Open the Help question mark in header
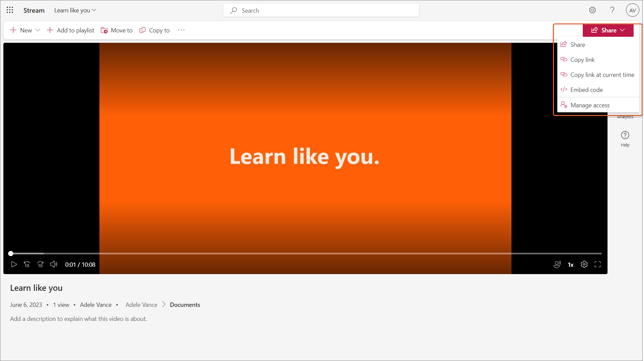This screenshot has height=361, width=644. [x=612, y=10]
